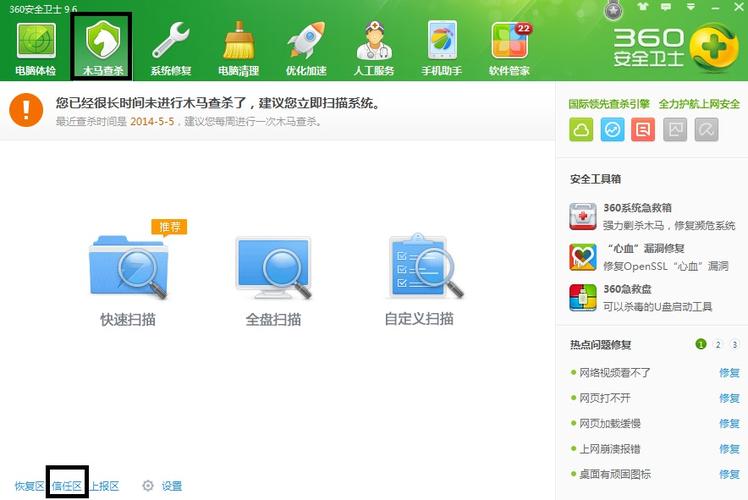Open 电脑体检 radar icon
Screen dimensions: 748x500
[x=36, y=40]
